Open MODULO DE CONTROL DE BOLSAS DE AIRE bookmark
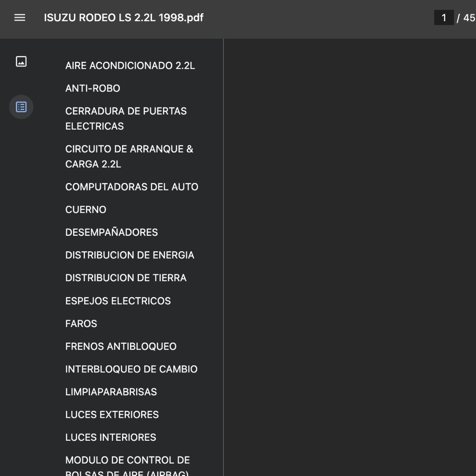 click(x=127, y=465)
